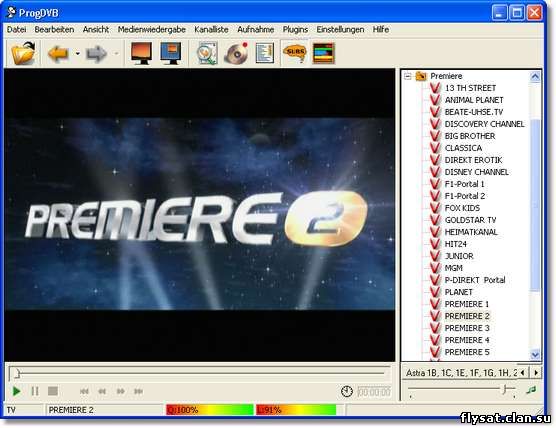Click the channel list scroll up arrow
The height and width of the screenshot is (428, 556).
535,77
